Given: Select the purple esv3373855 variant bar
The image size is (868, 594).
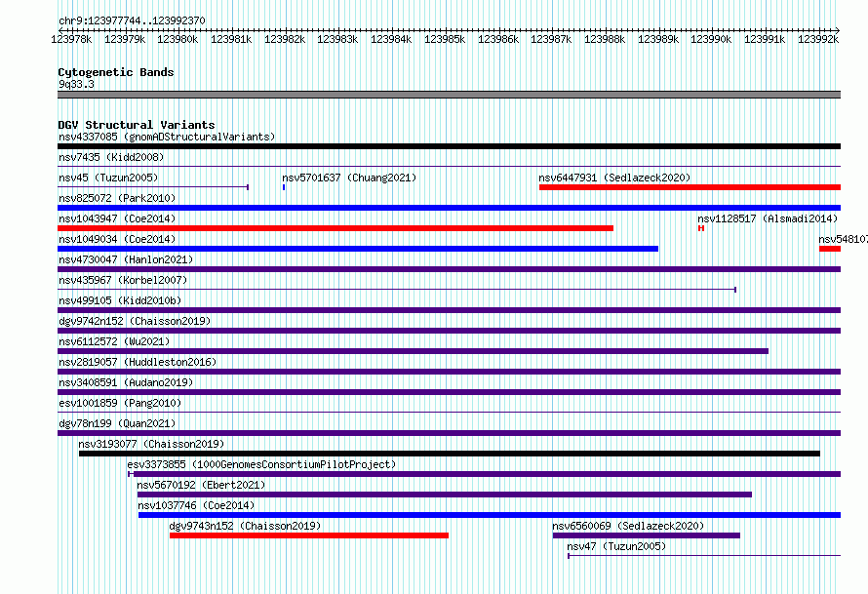Looking at the screenshot, I should pyautogui.click(x=485, y=474).
